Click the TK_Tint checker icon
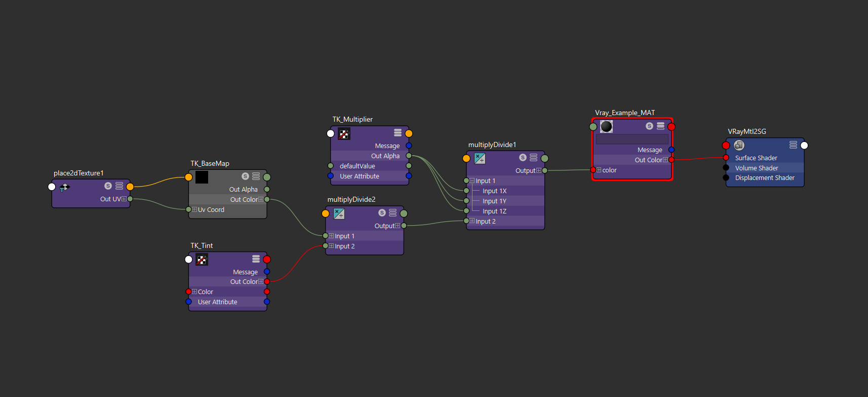Image resolution: width=868 pixels, height=397 pixels. tap(202, 260)
